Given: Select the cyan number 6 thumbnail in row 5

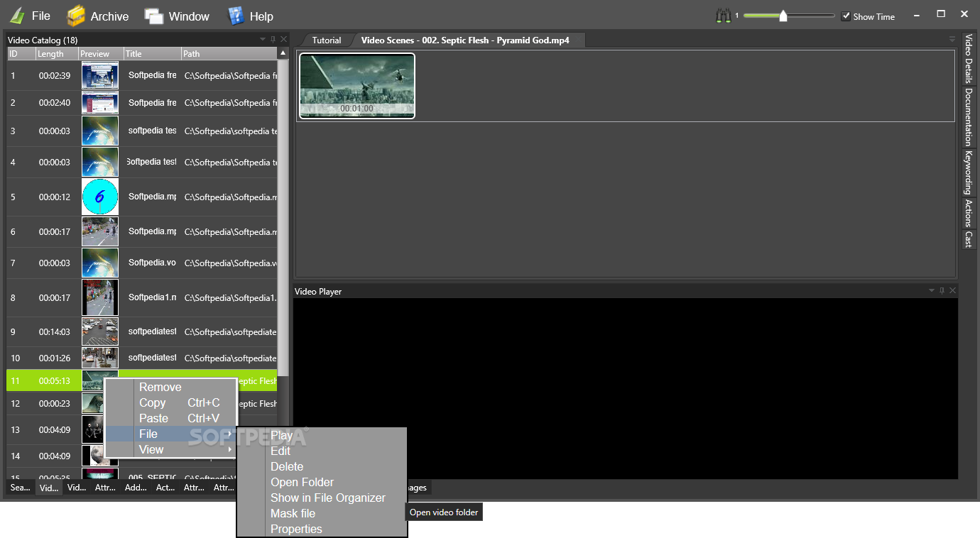Looking at the screenshot, I should pyautogui.click(x=100, y=197).
